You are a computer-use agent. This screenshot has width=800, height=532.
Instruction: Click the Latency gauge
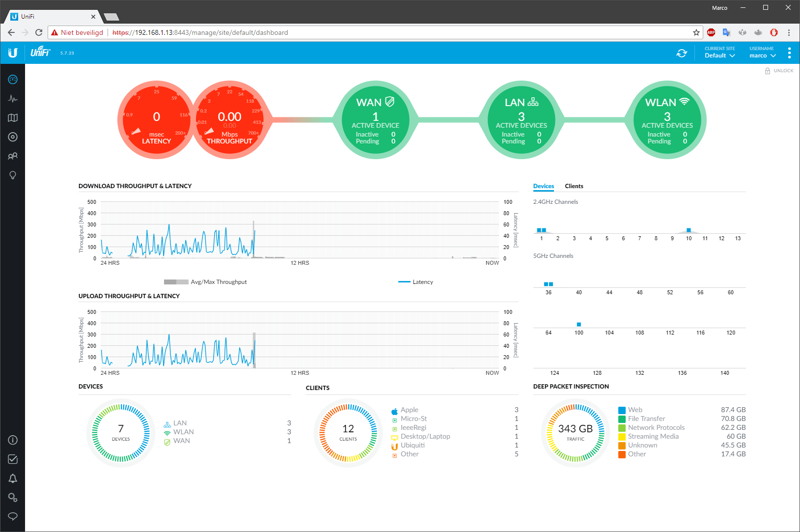(x=156, y=120)
